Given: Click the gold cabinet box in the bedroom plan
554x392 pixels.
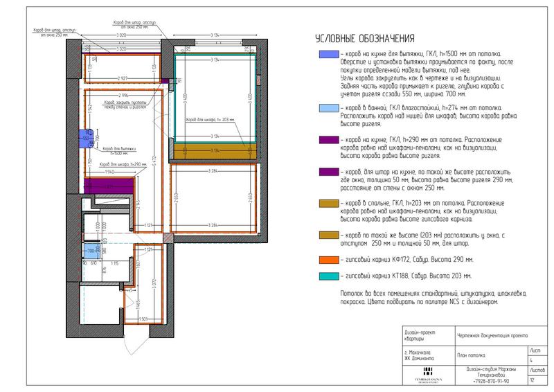Looking at the screenshot, I should (x=215, y=151).
